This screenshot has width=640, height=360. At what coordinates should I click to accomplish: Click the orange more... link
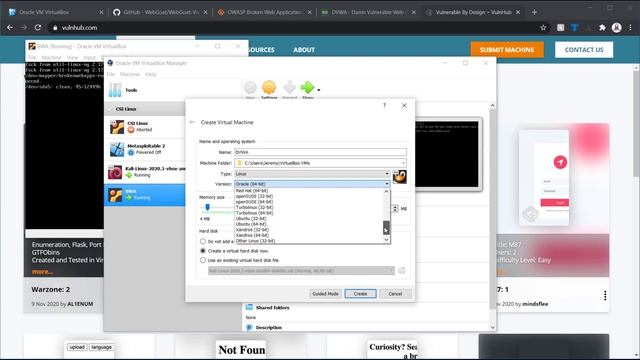pyautogui.click(x=42, y=271)
